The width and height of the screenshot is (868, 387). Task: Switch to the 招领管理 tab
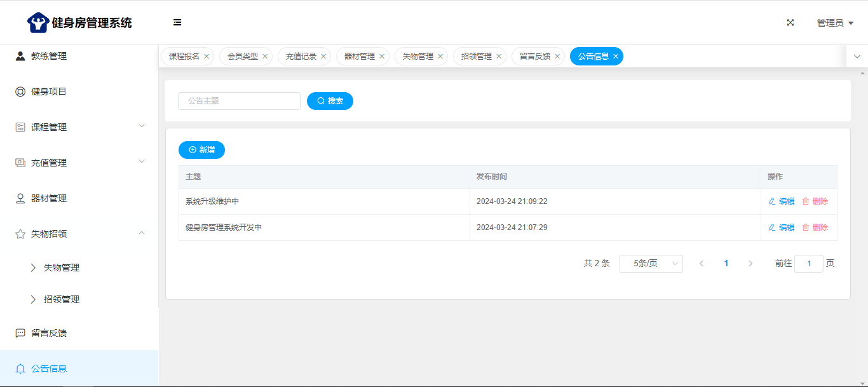point(476,57)
